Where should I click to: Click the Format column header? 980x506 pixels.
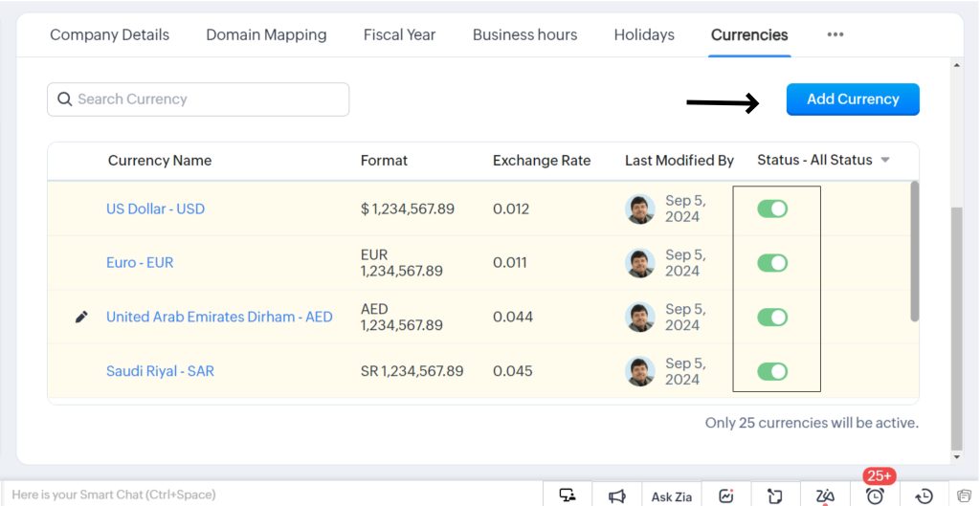(x=384, y=161)
